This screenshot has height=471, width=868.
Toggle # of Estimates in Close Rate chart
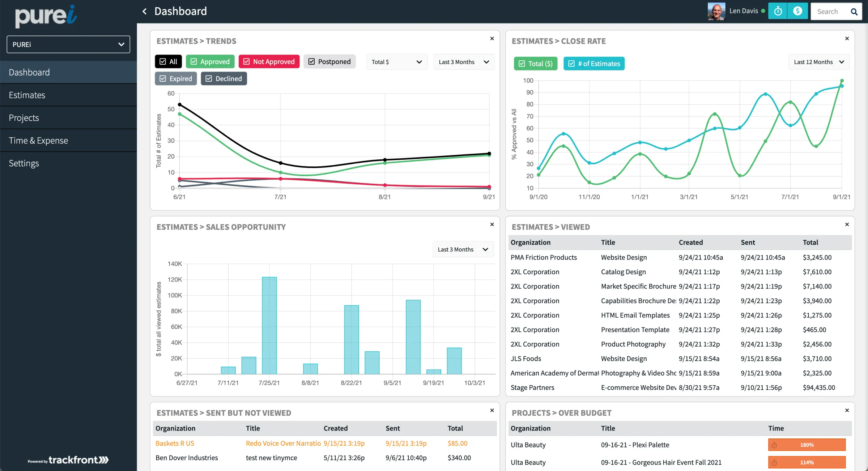[594, 63]
